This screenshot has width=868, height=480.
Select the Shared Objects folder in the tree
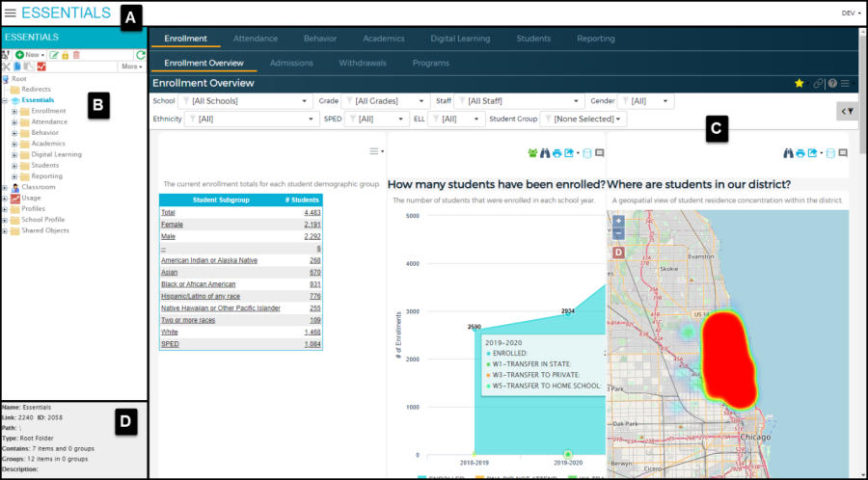[44, 230]
